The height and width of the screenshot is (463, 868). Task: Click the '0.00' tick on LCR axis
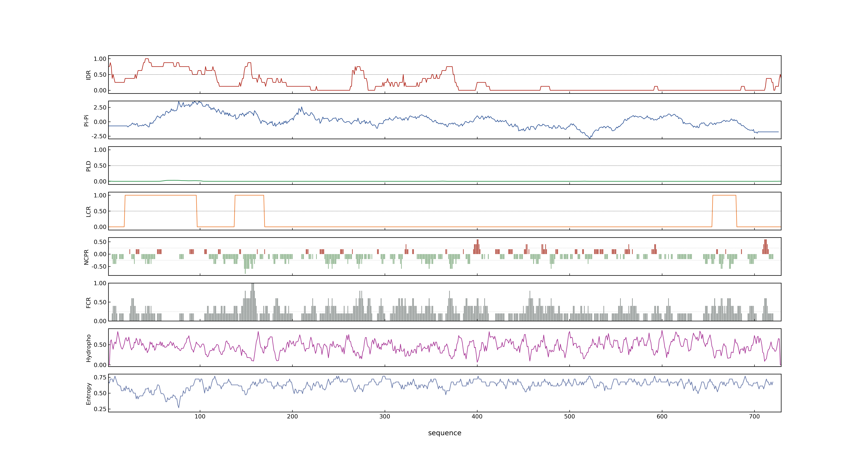(100, 227)
